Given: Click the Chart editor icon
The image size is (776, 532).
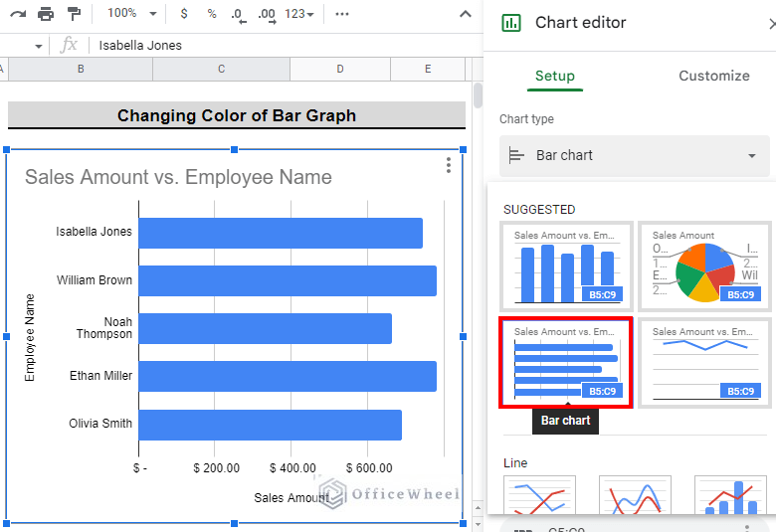Looking at the screenshot, I should click(511, 23).
